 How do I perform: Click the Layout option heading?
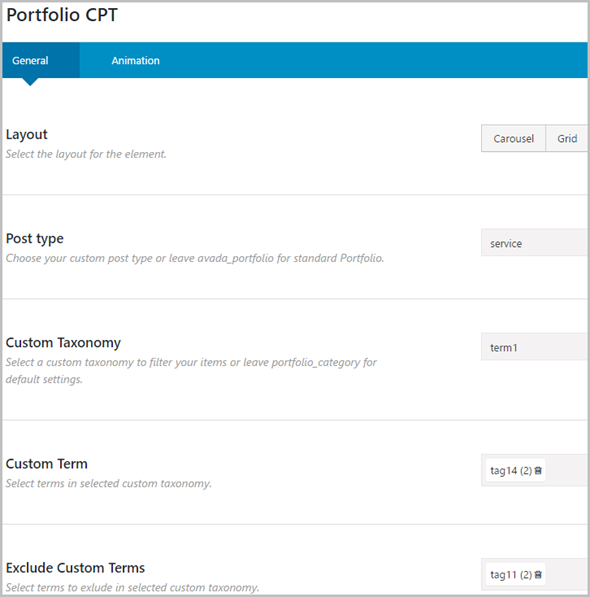[x=27, y=134]
